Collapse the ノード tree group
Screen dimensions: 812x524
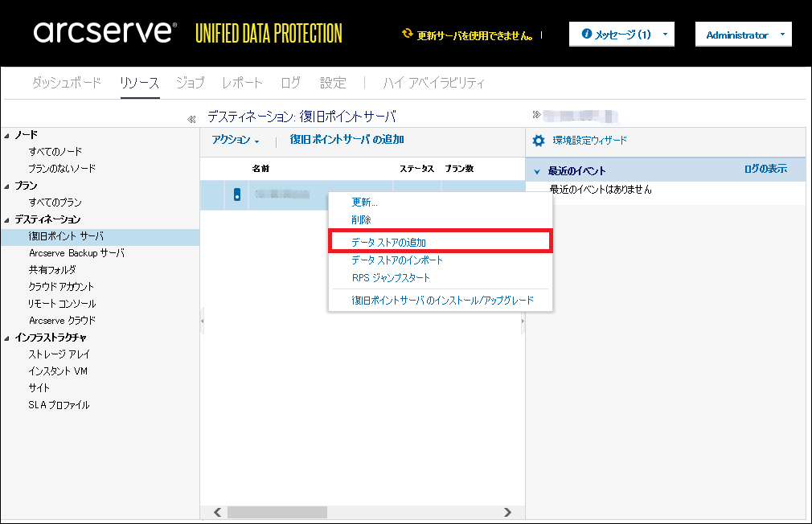pyautogui.click(x=6, y=136)
